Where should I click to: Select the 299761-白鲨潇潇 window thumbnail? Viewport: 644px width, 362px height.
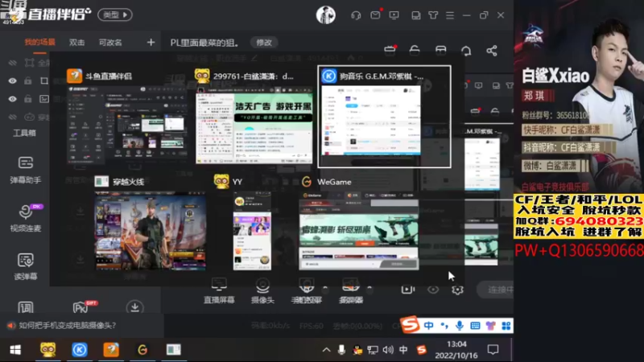pos(254,117)
